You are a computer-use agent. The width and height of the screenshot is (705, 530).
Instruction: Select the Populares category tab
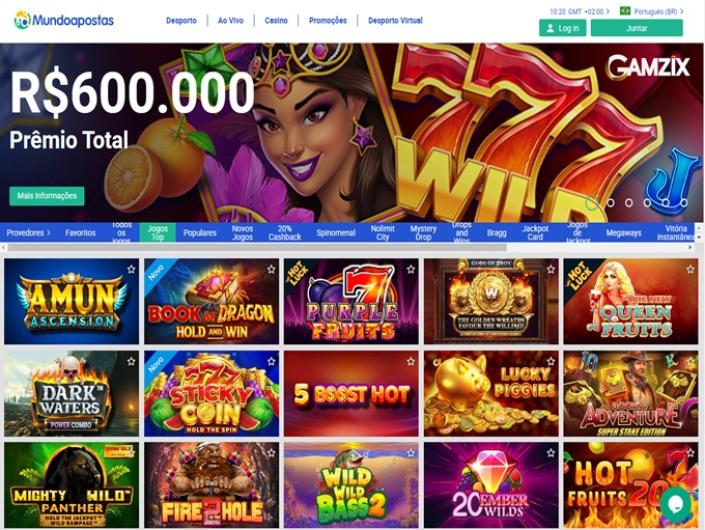[x=200, y=233]
